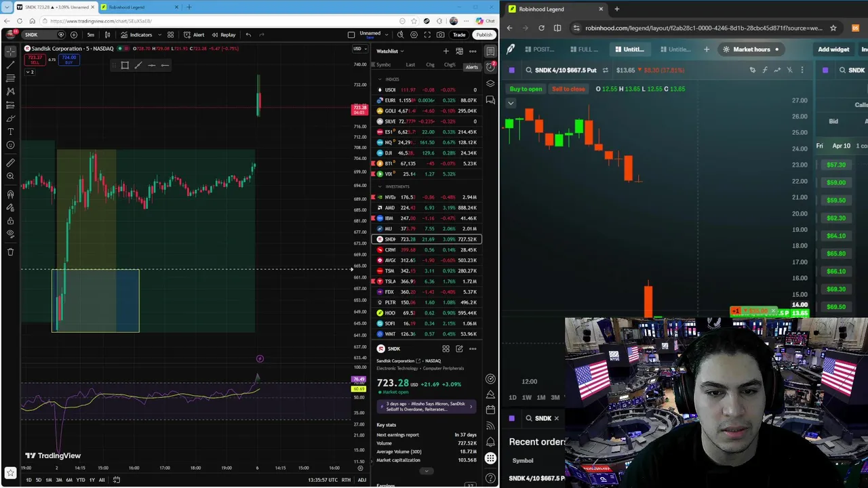Click Sell to close in Robinhood

568,89
